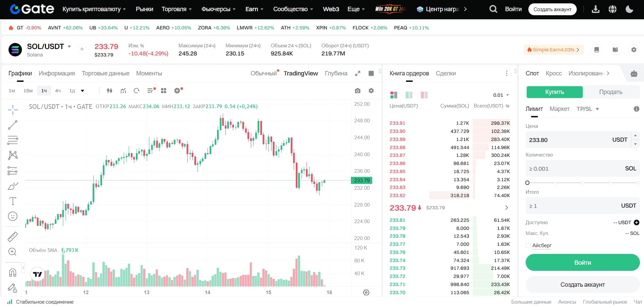The height and width of the screenshot is (306, 644).
Task: Open chart settings gear icon
Action: (371, 91)
